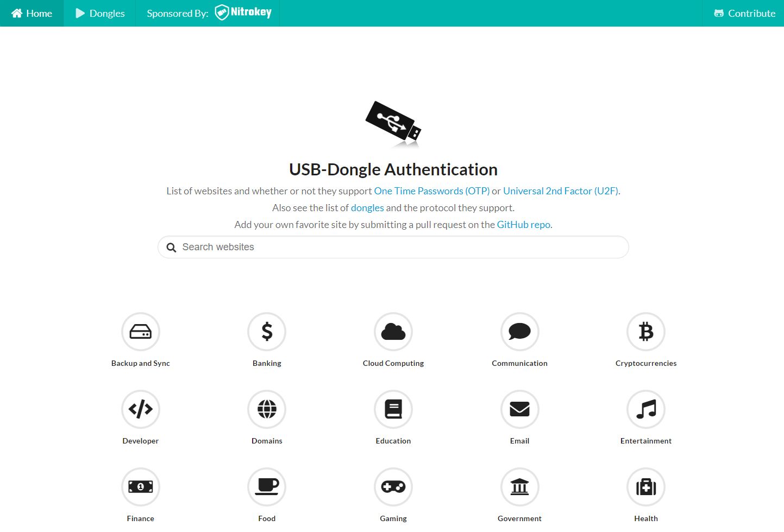784x532 pixels.
Task: Visit the GitHub repo link
Action: point(523,224)
